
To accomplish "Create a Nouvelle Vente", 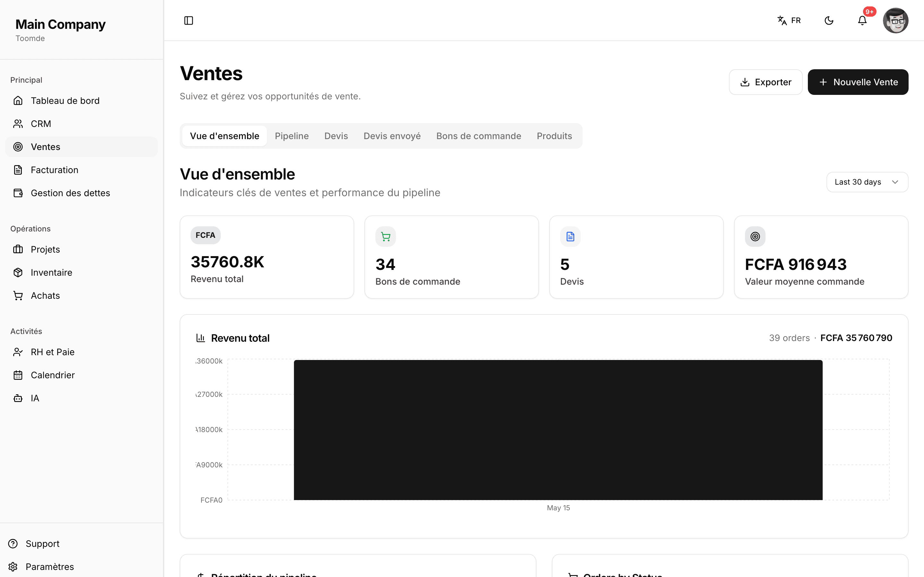I will point(858,82).
